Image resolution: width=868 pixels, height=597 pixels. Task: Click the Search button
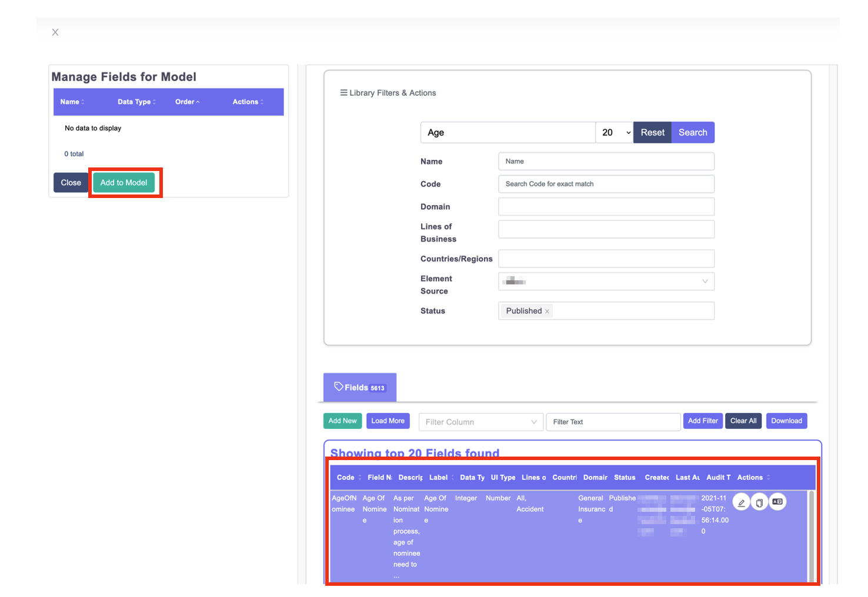[x=693, y=133]
